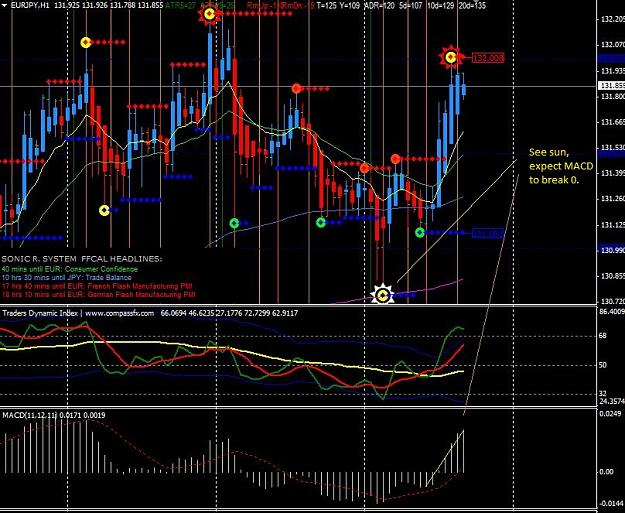Click the yellow circle marker followed by red diamonds
625x513 pixels.
pos(86,42)
